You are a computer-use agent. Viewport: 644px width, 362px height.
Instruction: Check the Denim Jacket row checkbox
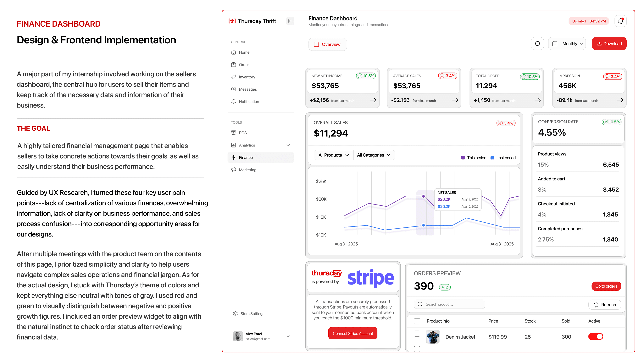pos(417,333)
